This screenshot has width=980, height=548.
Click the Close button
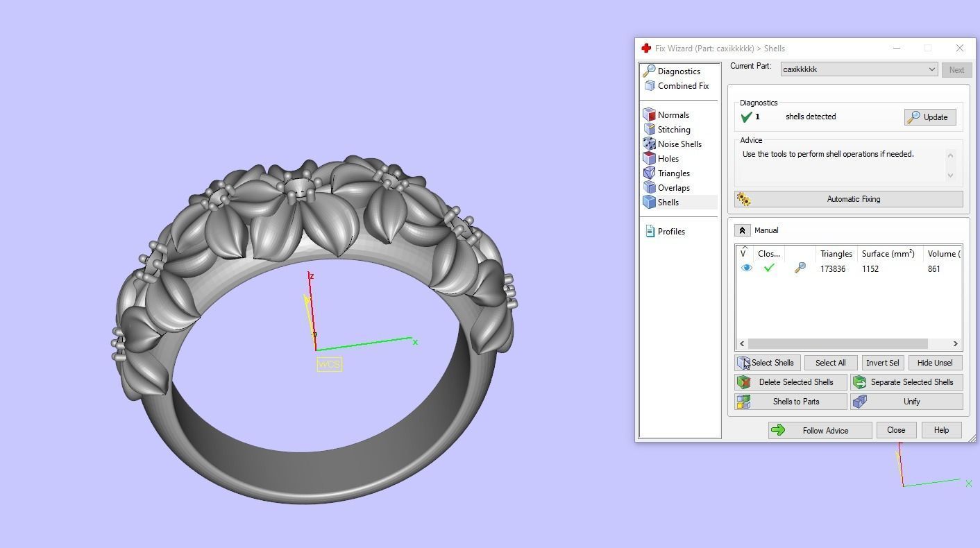pos(896,430)
